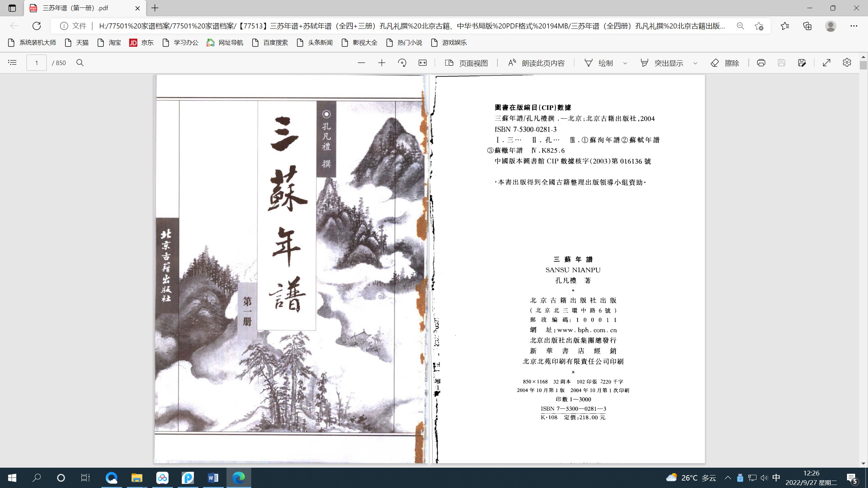The image size is (868, 488).
Task: Add this page to favorites
Action: 759,26
